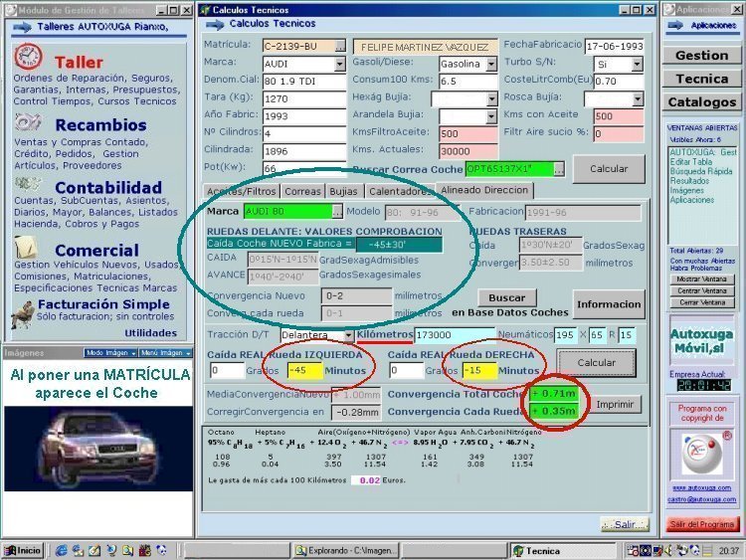Click Mostrar Ventana button
The width and height of the screenshot is (746, 560).
(x=702, y=280)
